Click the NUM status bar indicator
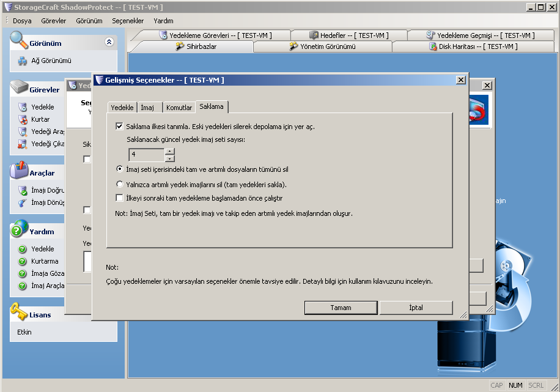 point(515,385)
